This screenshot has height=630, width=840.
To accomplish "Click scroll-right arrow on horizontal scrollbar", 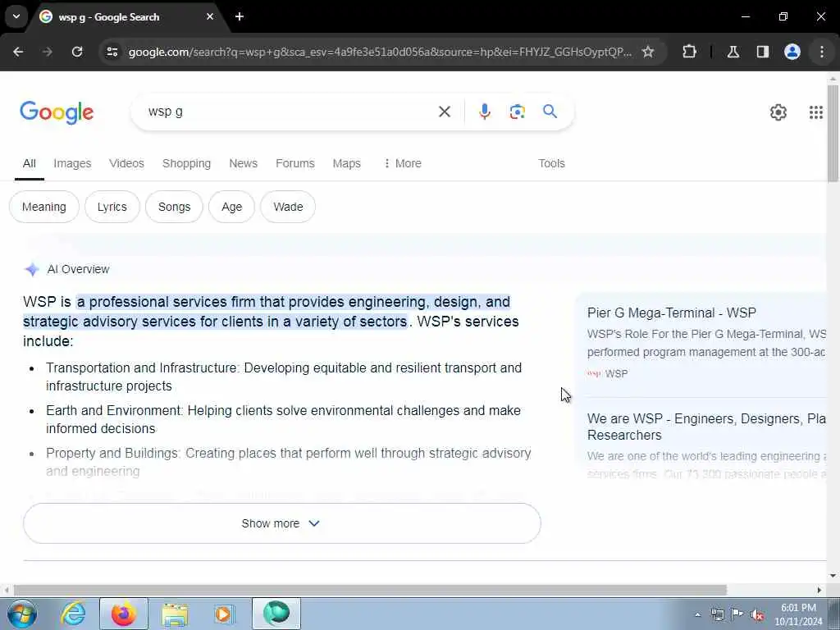I will pyautogui.click(x=819, y=590).
